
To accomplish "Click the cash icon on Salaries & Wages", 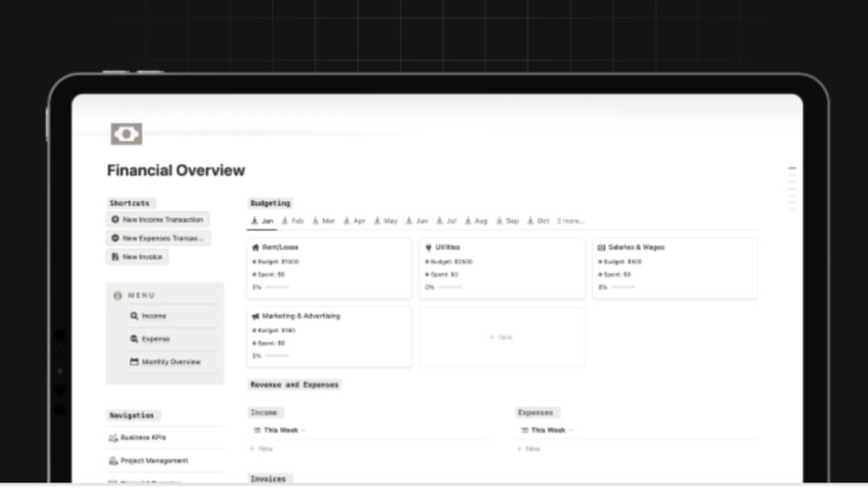I will 602,247.
